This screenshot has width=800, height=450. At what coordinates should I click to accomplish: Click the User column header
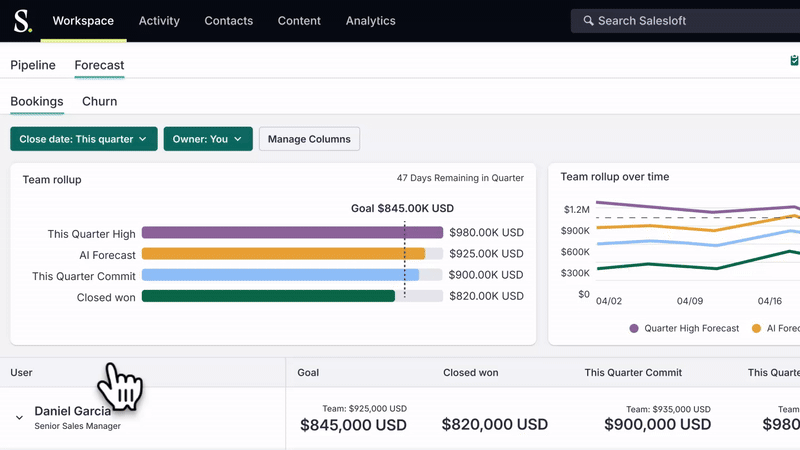tap(21, 372)
